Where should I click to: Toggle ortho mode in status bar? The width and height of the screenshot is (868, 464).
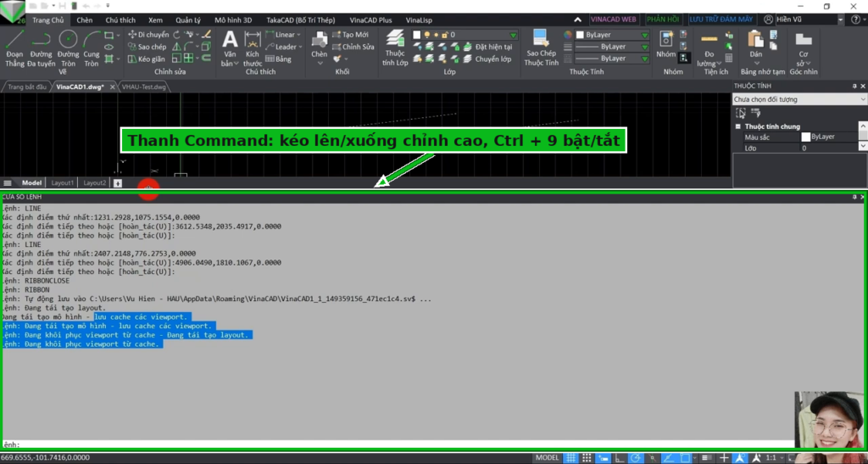click(620, 458)
